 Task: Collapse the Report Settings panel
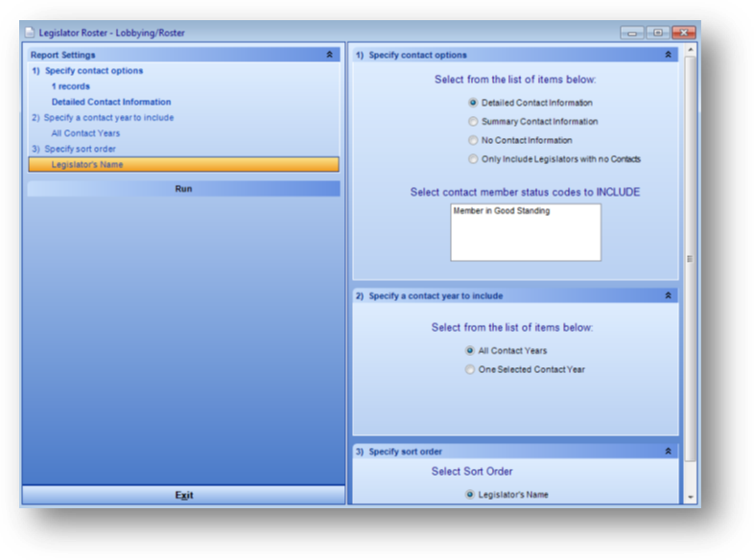(330, 56)
